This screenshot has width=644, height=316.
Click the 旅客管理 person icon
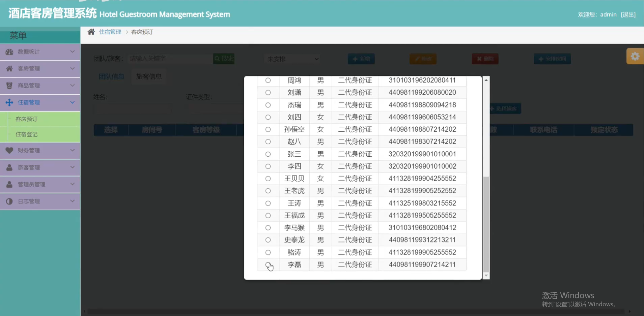pyautogui.click(x=9, y=167)
